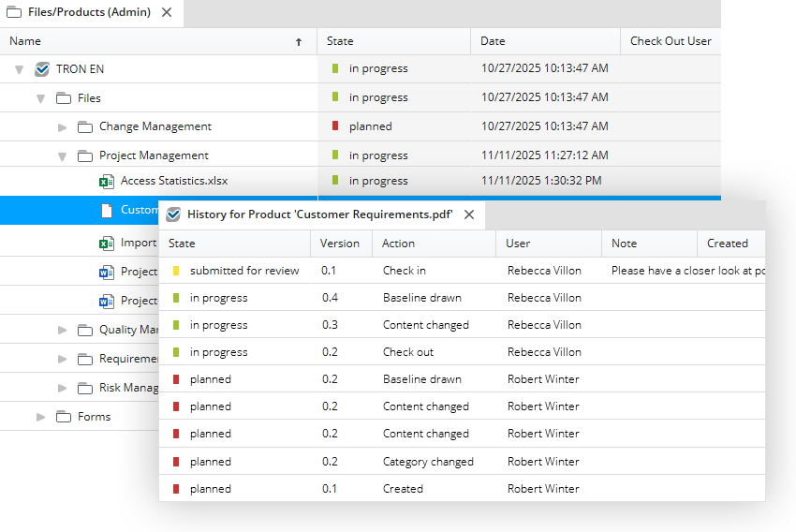The height and width of the screenshot is (532, 796).
Task: Click the TRON EN checkmark project icon
Action: (41, 69)
